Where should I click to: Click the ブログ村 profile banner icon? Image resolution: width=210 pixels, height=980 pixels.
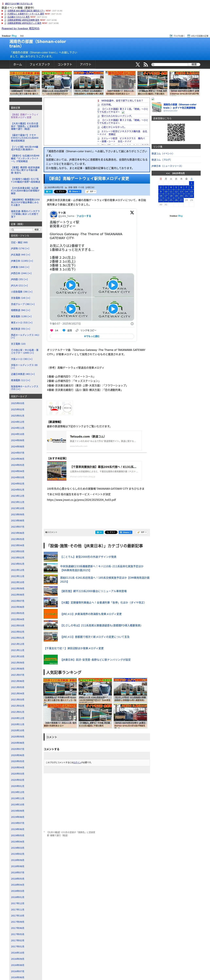(x=60, y=408)
